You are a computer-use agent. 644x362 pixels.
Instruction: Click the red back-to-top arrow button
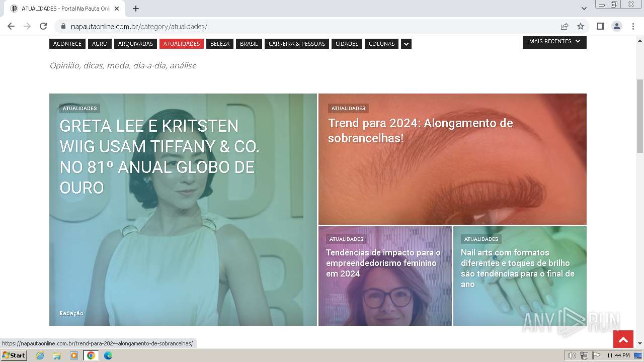click(x=623, y=340)
